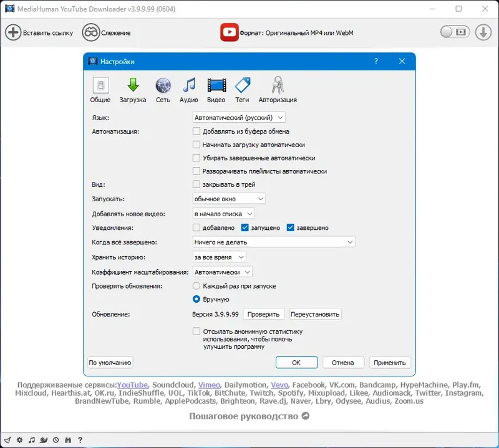
Task: Click the Применить button
Action: point(389,363)
